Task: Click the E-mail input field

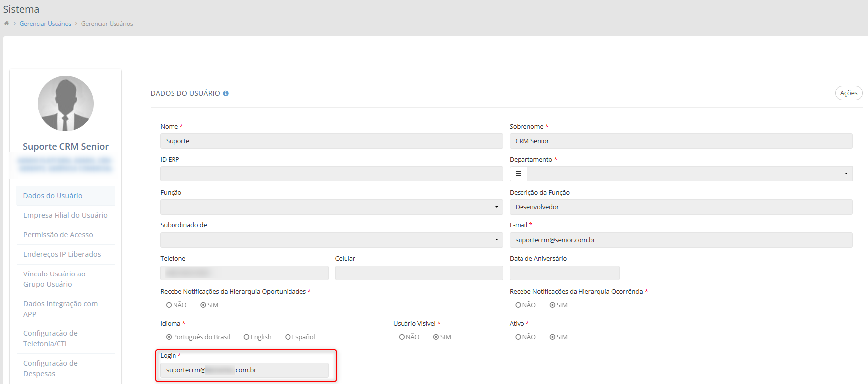Action: (681, 240)
